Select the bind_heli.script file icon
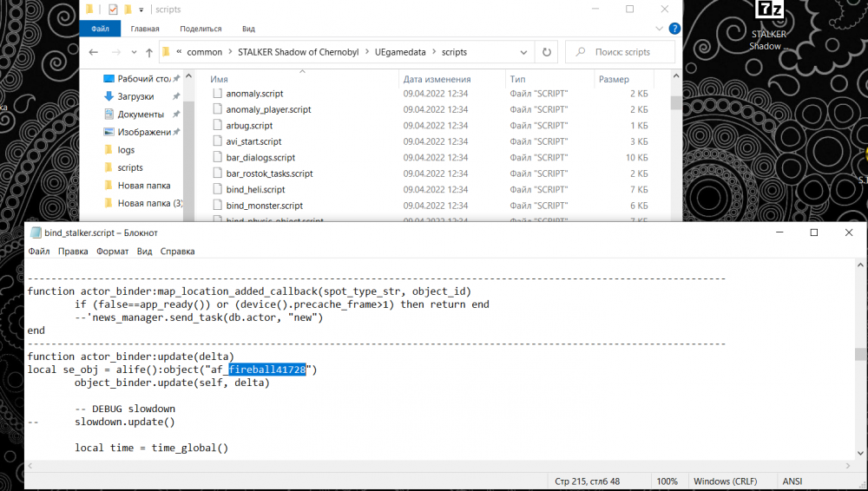Screen dimensions: 868x491 (218, 189)
